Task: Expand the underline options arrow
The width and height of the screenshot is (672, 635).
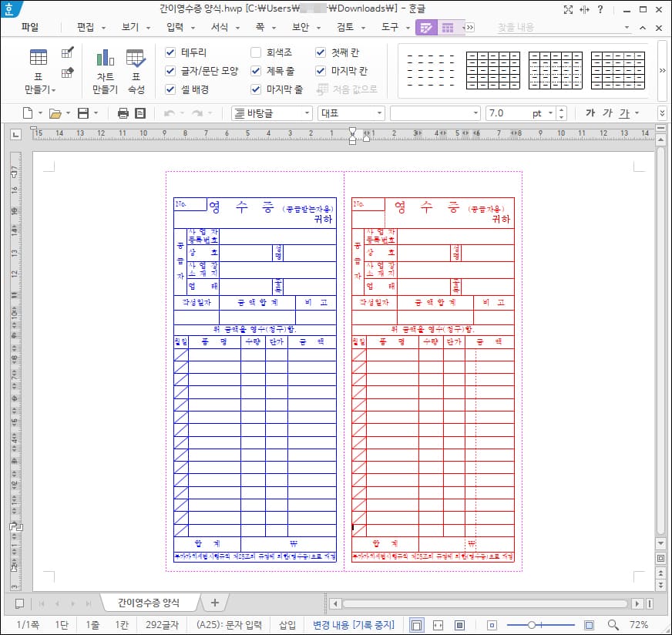Action: 637,113
